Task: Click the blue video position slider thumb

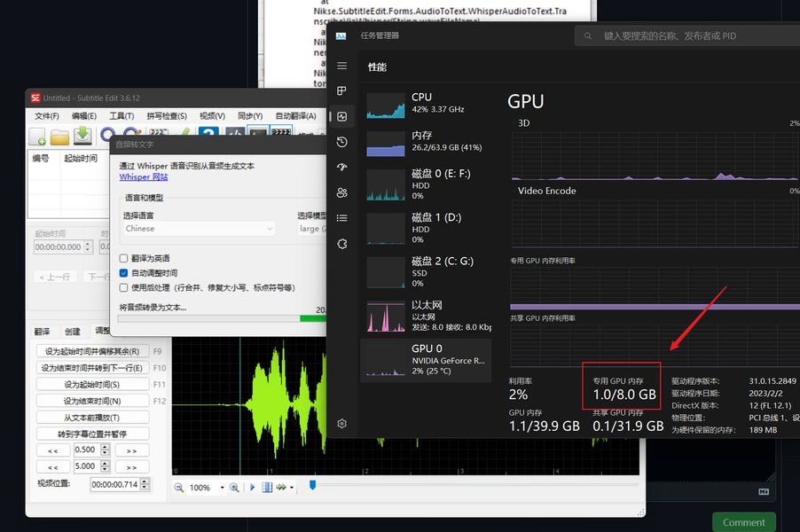Action: click(313, 485)
